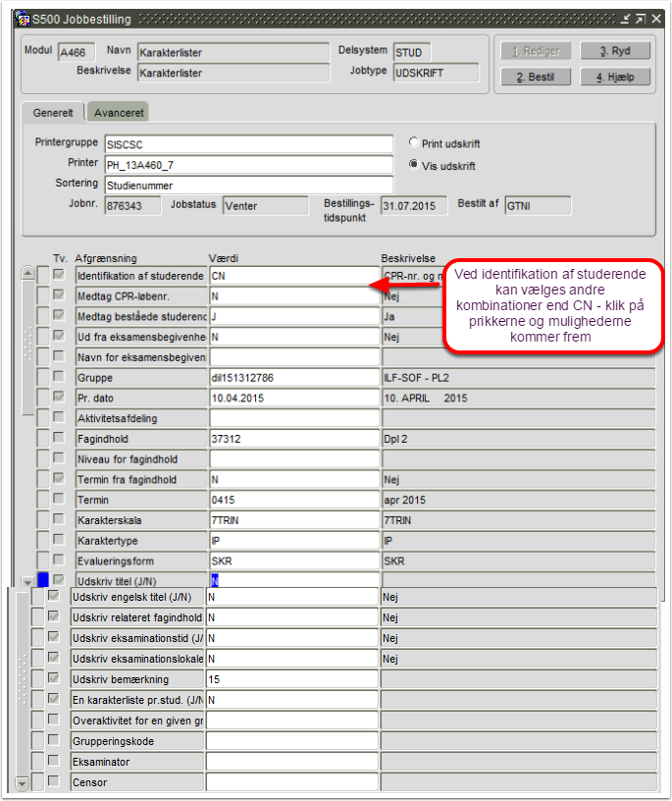The height and width of the screenshot is (801, 672).
Task: Toggle Tv. checkbox for Identifikation af studerende
Action: point(59,274)
